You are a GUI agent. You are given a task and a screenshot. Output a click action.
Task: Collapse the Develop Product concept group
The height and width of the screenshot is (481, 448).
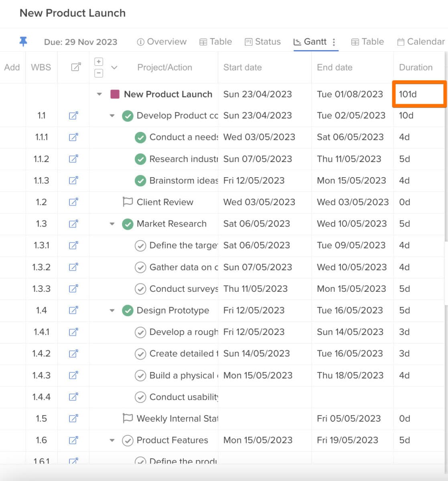pyautogui.click(x=112, y=116)
